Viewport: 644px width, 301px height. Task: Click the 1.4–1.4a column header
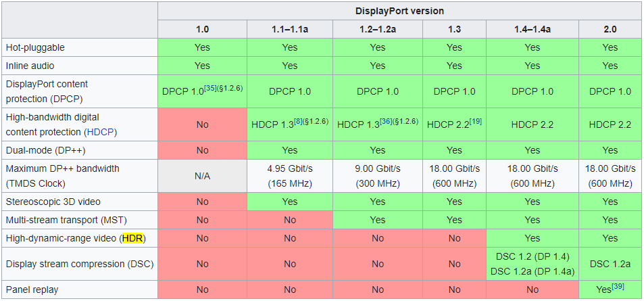point(532,30)
